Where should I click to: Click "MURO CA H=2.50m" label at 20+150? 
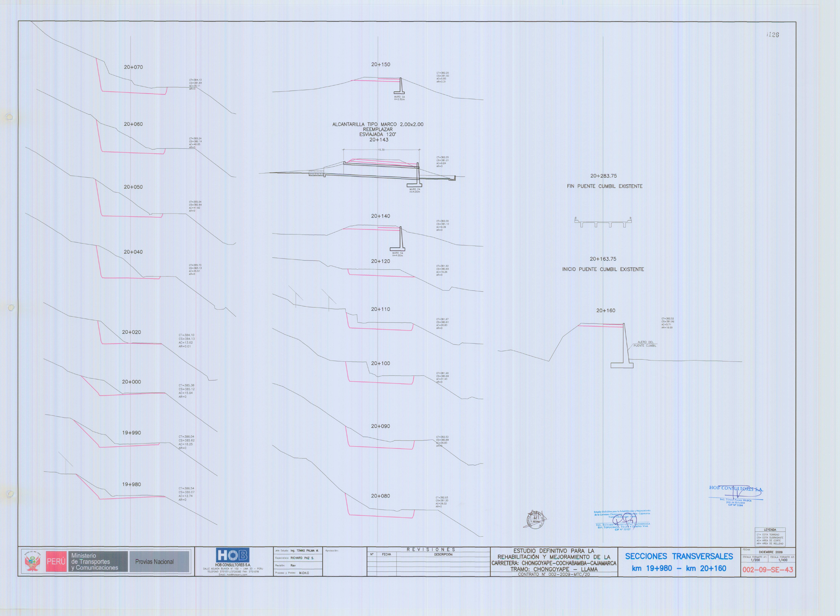click(x=399, y=98)
